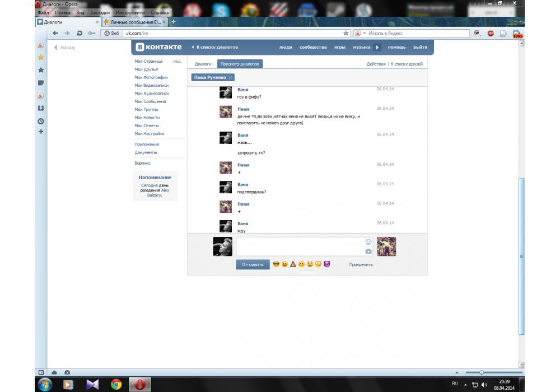Click the Прикрепить attach link
This screenshot has width=560, height=392.
[361, 264]
